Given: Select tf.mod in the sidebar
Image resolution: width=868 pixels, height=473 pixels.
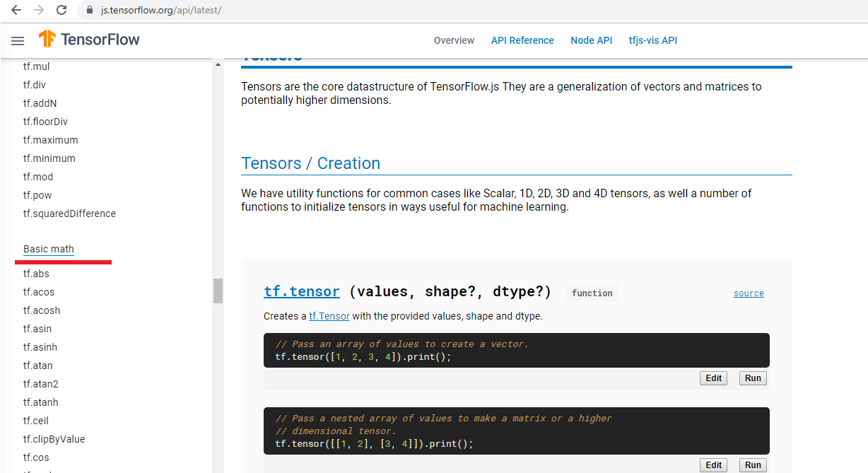Looking at the screenshot, I should 37,177.
